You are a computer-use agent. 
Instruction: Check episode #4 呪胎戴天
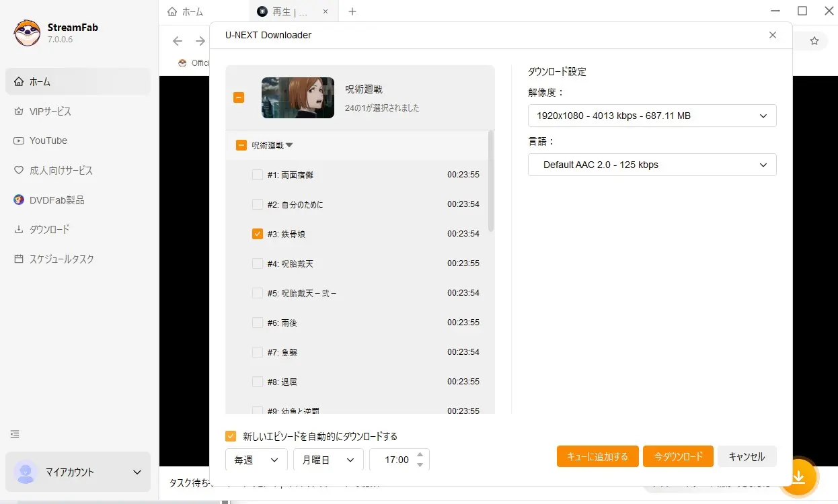(x=258, y=263)
